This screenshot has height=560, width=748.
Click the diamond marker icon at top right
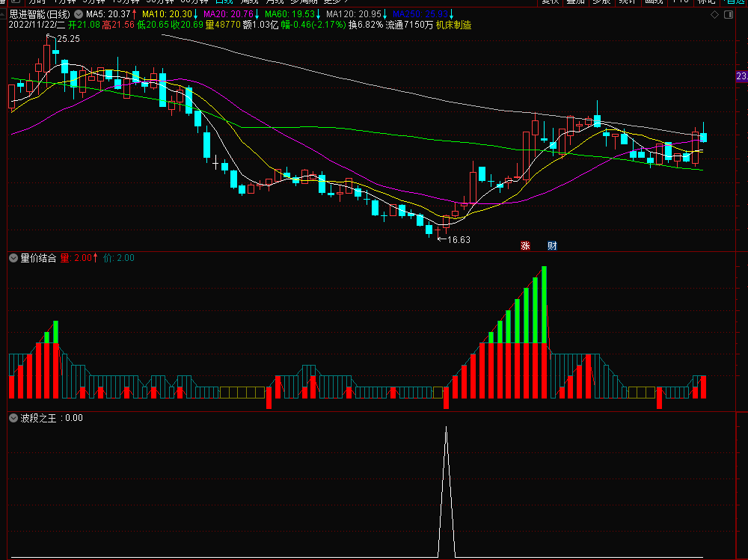714,14
